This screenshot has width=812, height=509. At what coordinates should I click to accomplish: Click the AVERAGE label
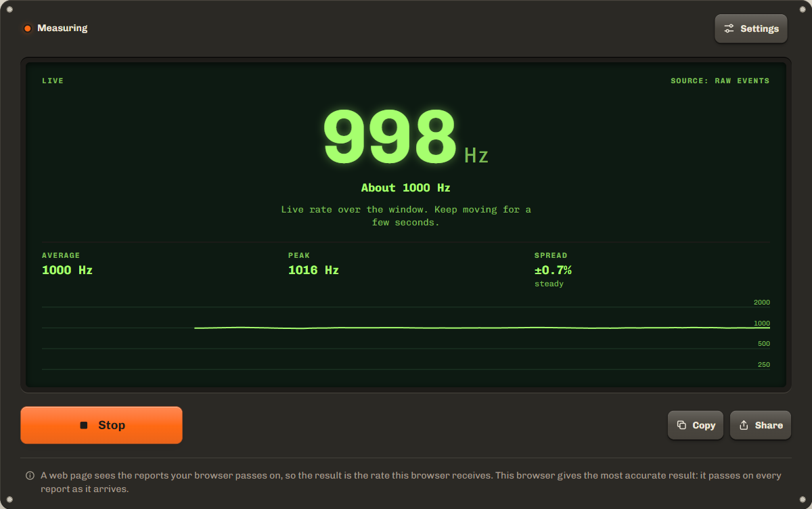click(x=61, y=255)
